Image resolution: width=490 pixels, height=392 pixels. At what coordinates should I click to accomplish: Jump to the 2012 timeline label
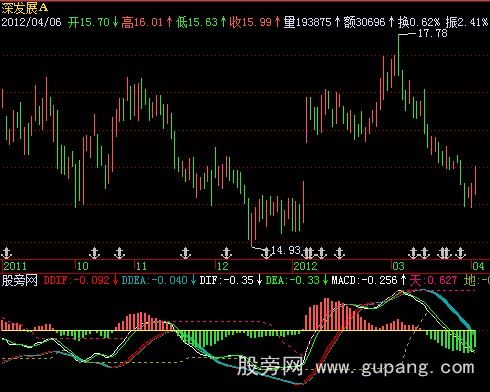tap(306, 266)
